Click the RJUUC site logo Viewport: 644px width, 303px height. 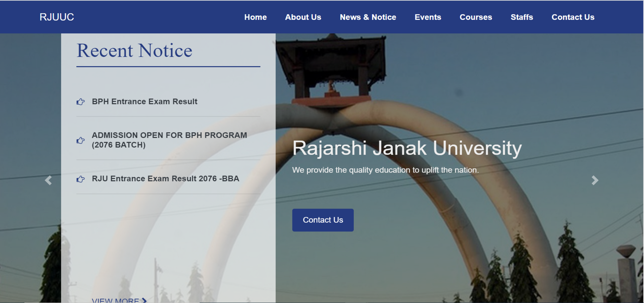(x=57, y=17)
